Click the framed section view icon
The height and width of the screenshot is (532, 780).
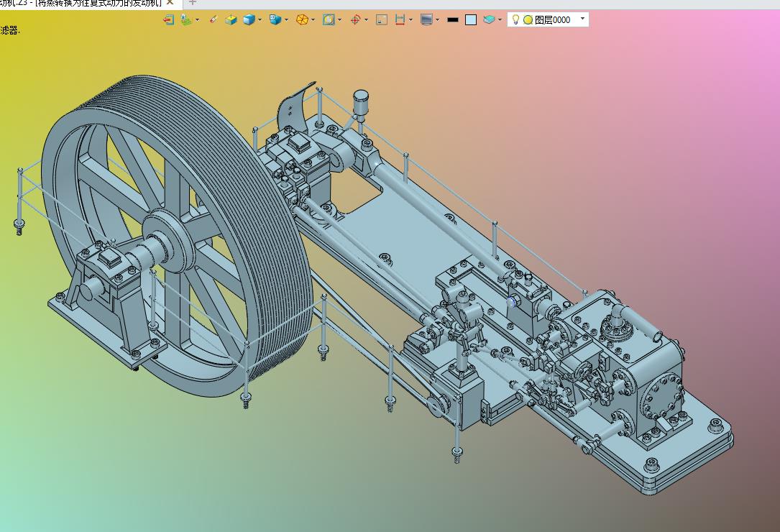(x=329, y=20)
